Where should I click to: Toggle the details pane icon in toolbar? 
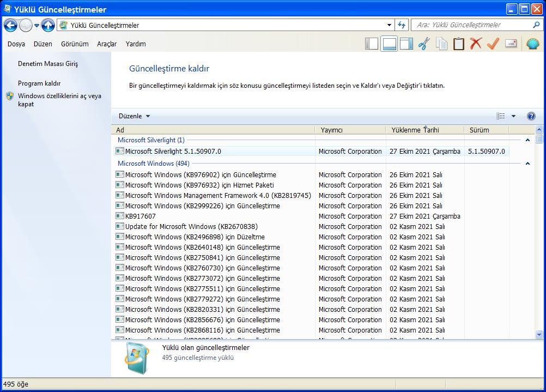[x=389, y=44]
